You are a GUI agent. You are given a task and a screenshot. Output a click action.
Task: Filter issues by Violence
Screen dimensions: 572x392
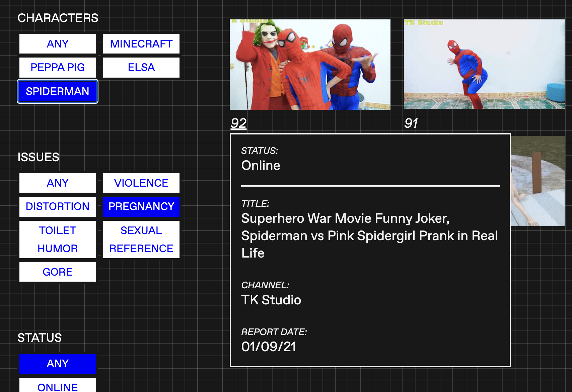pyautogui.click(x=141, y=183)
